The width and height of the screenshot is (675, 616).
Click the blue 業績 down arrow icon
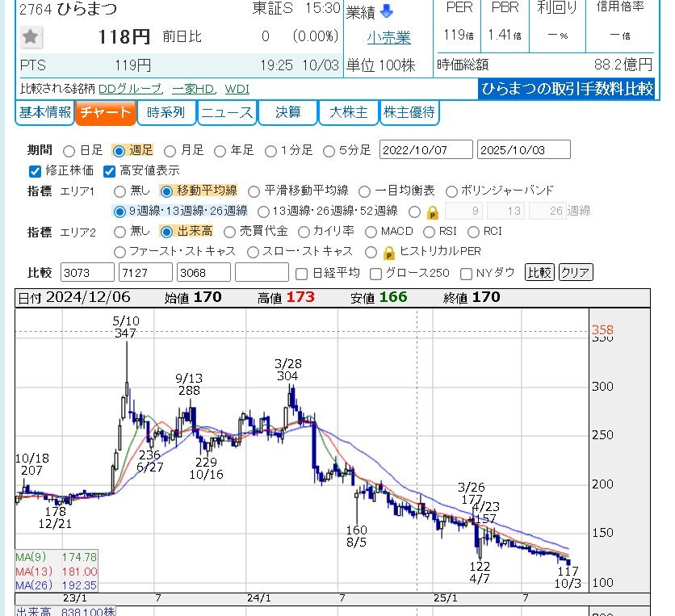coord(386,11)
